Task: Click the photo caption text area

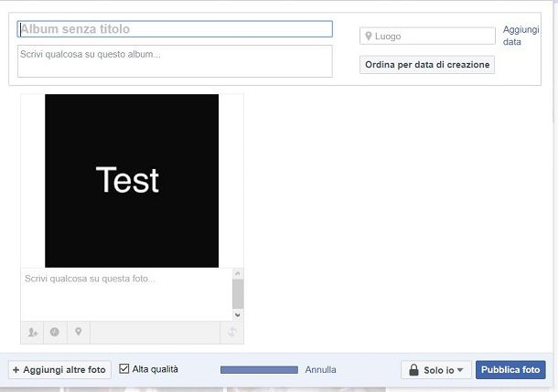Action: pyautogui.click(x=126, y=294)
